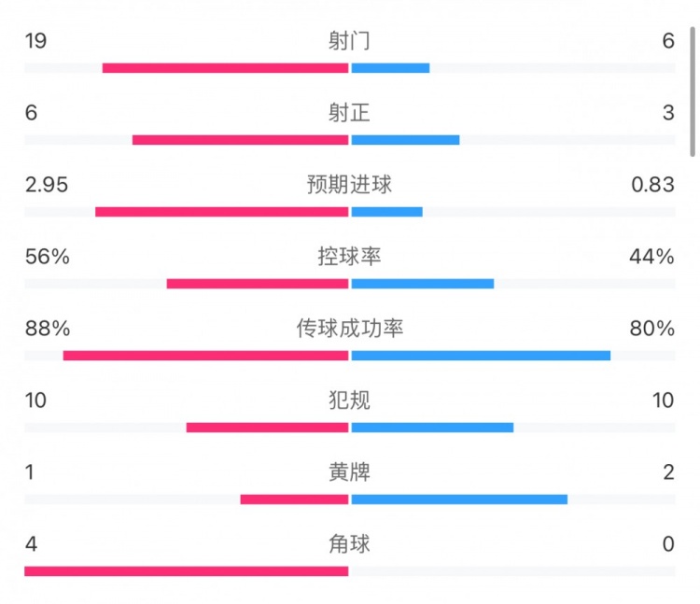Click the away team's 0 corners value
The width and height of the screenshot is (700, 604).
pyautogui.click(x=667, y=543)
